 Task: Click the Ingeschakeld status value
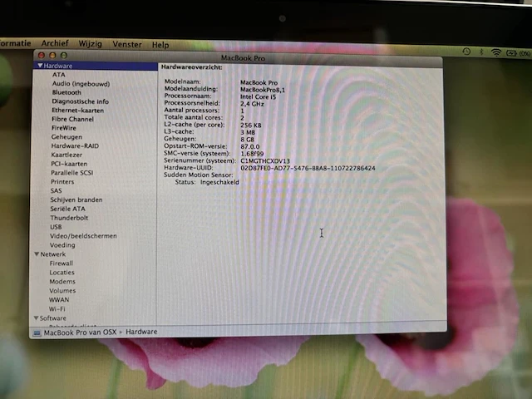coord(219,182)
